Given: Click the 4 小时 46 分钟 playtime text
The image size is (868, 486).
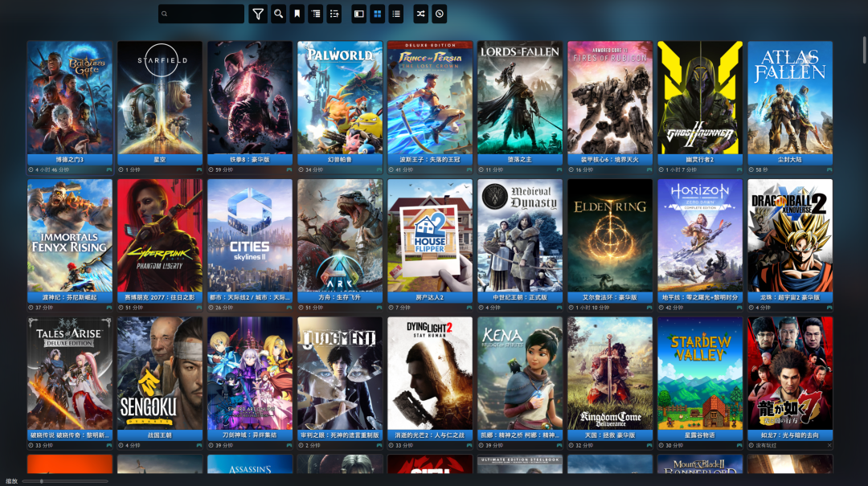Looking at the screenshot, I should (52, 170).
